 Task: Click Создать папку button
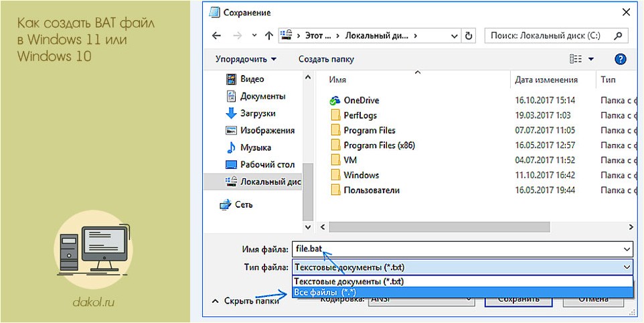[x=326, y=59]
